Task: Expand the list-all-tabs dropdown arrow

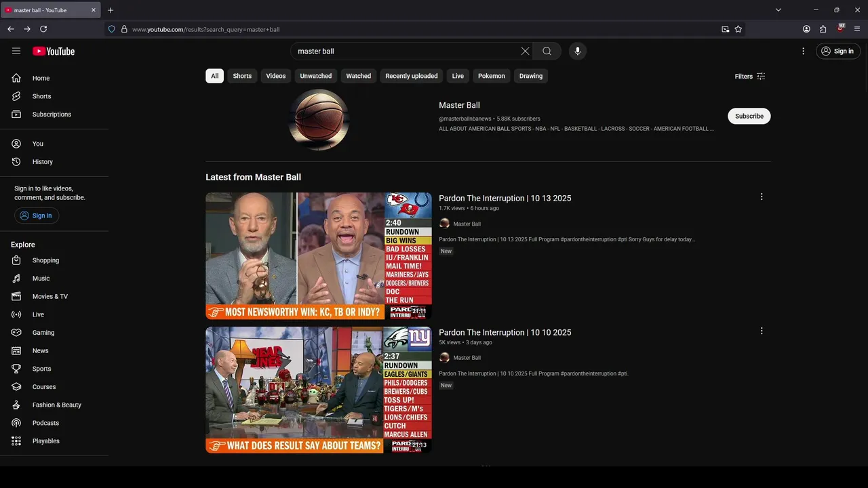Action: 778,10
